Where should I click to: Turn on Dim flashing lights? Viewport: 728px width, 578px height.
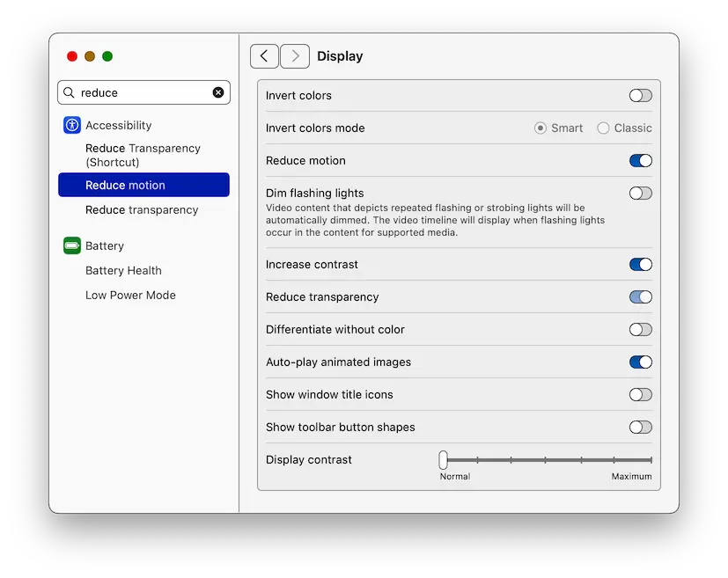click(x=640, y=193)
